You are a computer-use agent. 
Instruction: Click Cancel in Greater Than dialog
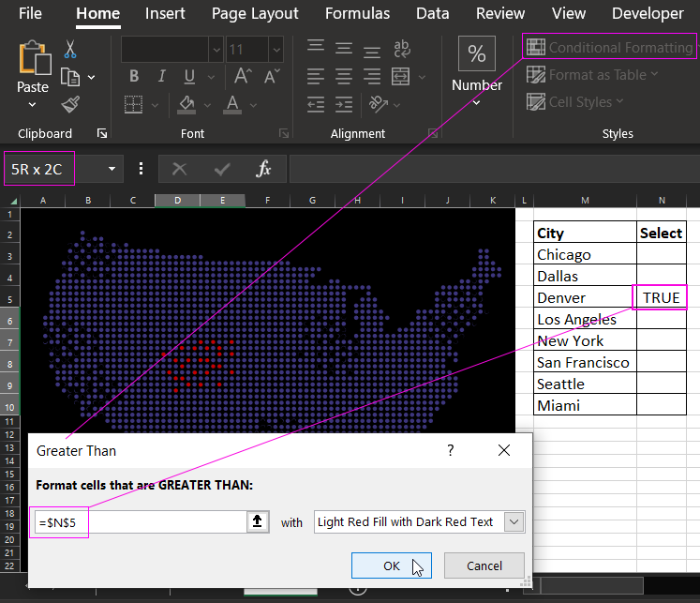pyautogui.click(x=484, y=565)
